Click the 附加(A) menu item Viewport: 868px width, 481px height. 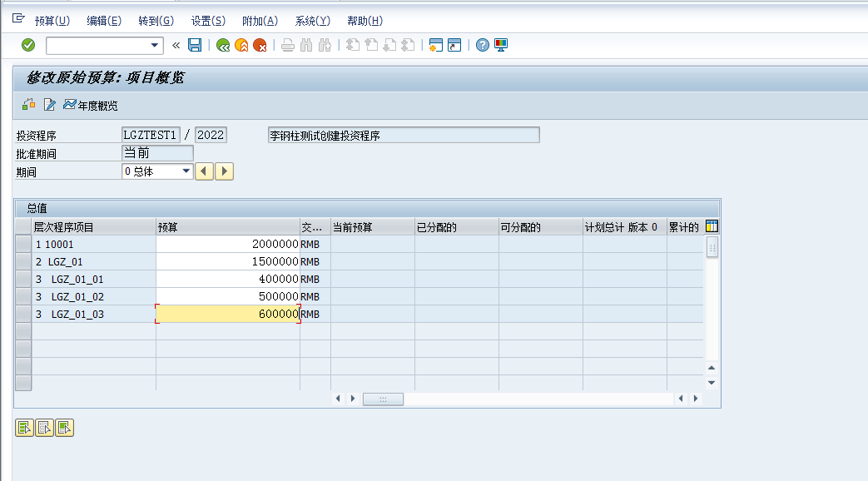coord(261,20)
